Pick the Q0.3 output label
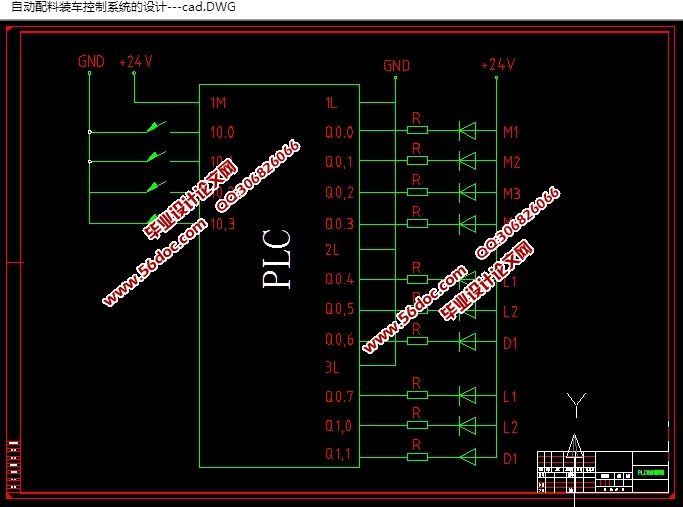The width and height of the screenshot is (683, 507). (x=339, y=224)
